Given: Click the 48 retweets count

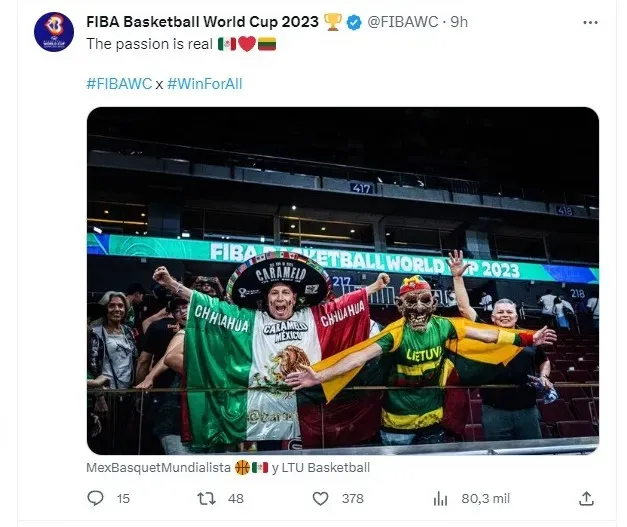Looking at the screenshot, I should tap(236, 499).
